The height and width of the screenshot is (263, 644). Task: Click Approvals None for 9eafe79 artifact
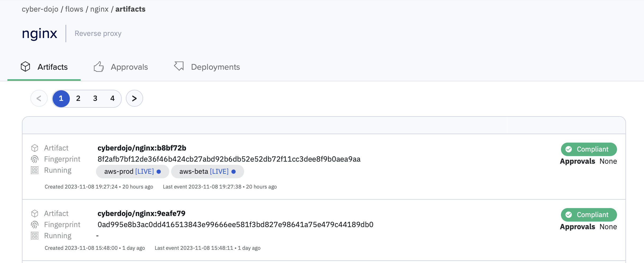[588, 227]
